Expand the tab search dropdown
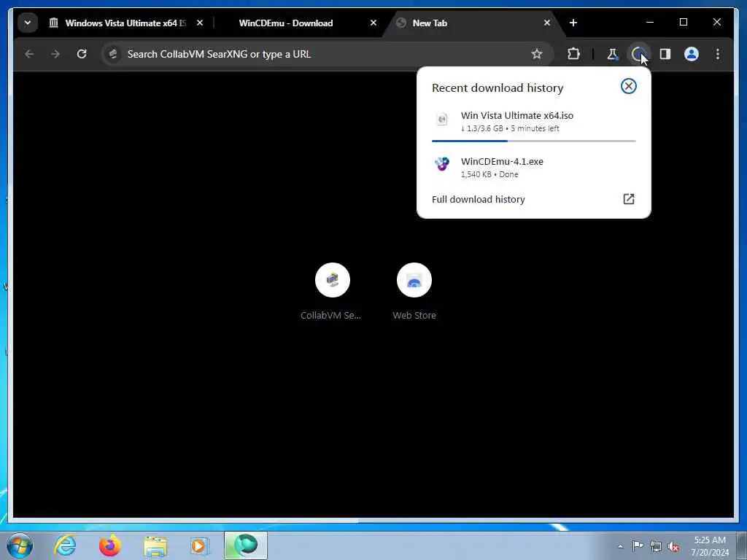This screenshot has height=560, width=747. (28, 23)
